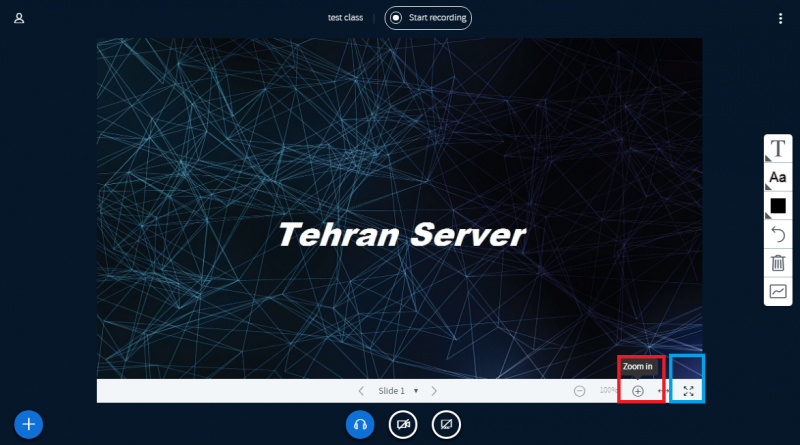Click the Zoom in plus icon
Viewport: 800px width, 445px height.
coord(638,391)
